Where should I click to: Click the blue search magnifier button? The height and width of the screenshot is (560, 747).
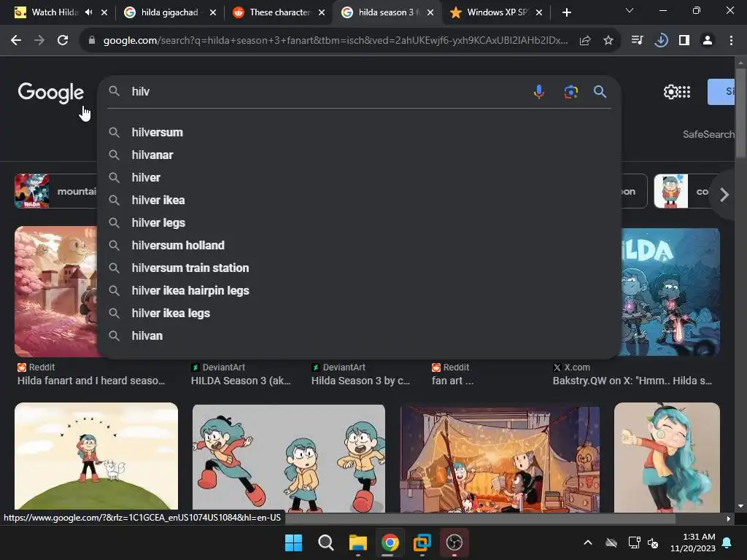(x=600, y=91)
